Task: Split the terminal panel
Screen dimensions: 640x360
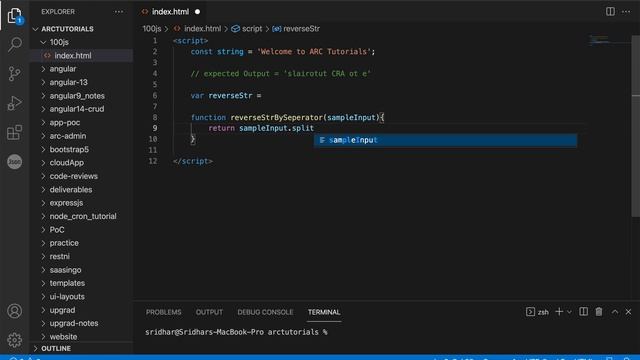Action: [584, 312]
